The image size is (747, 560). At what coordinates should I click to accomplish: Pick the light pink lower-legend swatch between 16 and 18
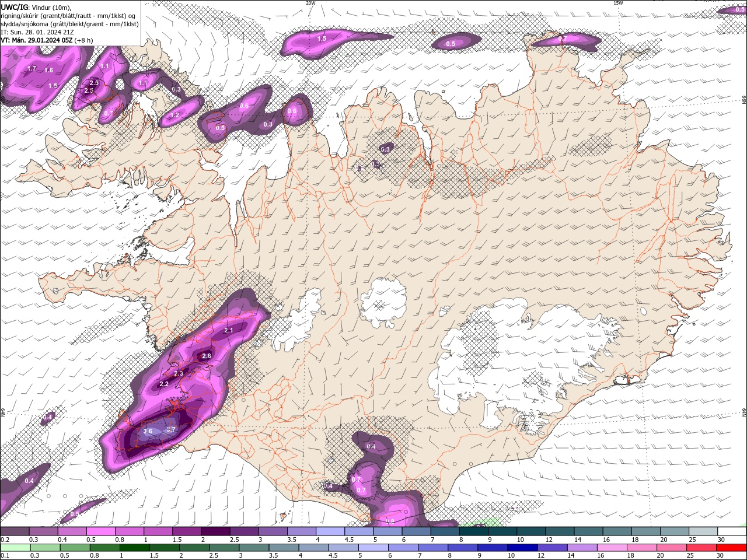[612, 548]
